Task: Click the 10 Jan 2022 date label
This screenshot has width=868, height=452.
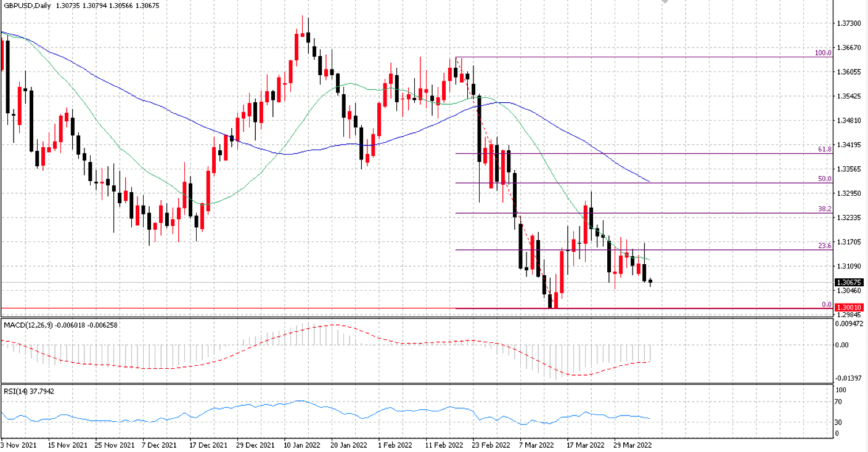Action: tap(303, 445)
